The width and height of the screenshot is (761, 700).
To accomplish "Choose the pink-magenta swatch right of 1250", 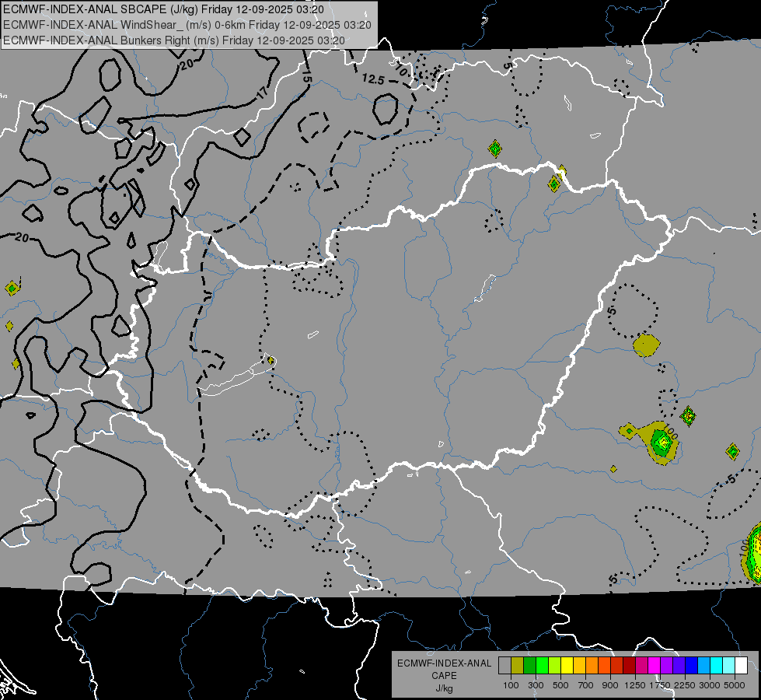I will tap(641, 665).
